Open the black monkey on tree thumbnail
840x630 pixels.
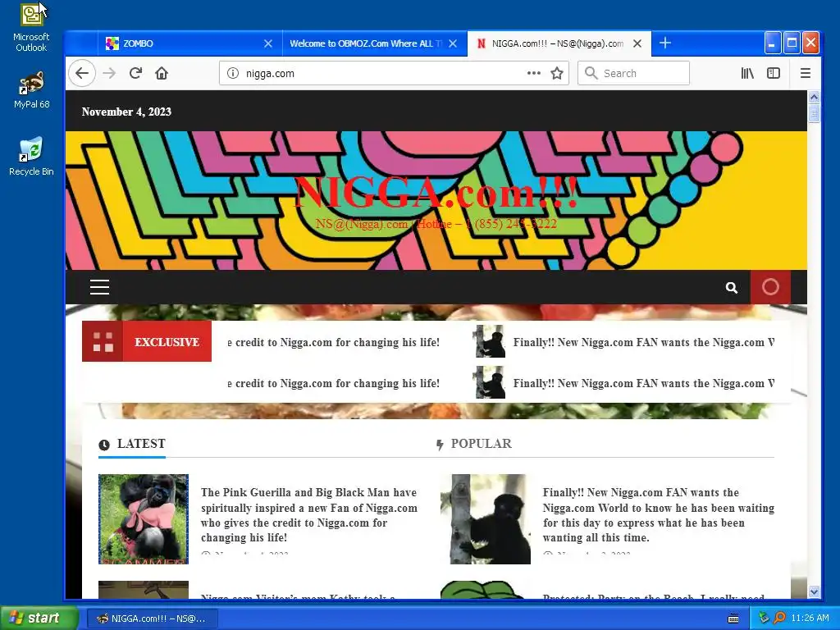486,518
